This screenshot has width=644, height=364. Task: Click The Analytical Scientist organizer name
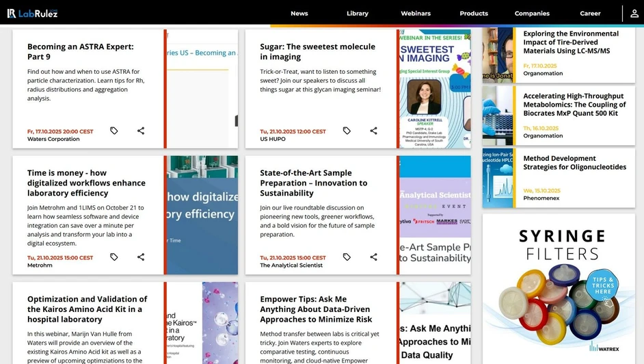tap(291, 265)
